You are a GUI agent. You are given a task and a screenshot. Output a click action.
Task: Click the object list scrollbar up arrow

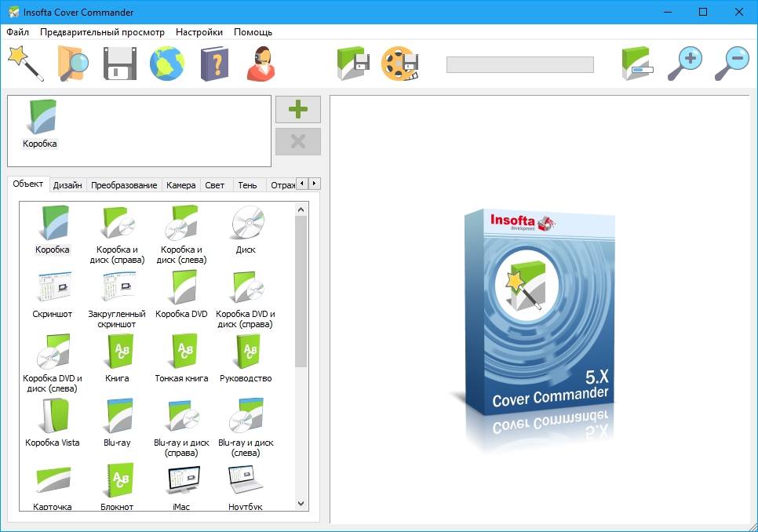click(301, 210)
